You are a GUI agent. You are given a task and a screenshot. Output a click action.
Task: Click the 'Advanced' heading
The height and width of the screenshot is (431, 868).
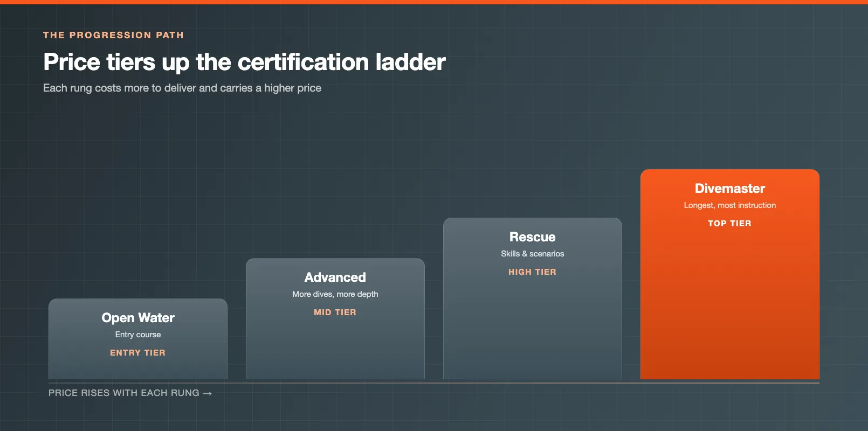click(335, 277)
